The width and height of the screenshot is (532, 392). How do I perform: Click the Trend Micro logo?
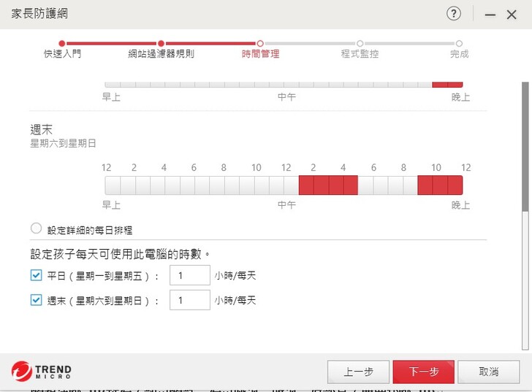[x=41, y=372]
